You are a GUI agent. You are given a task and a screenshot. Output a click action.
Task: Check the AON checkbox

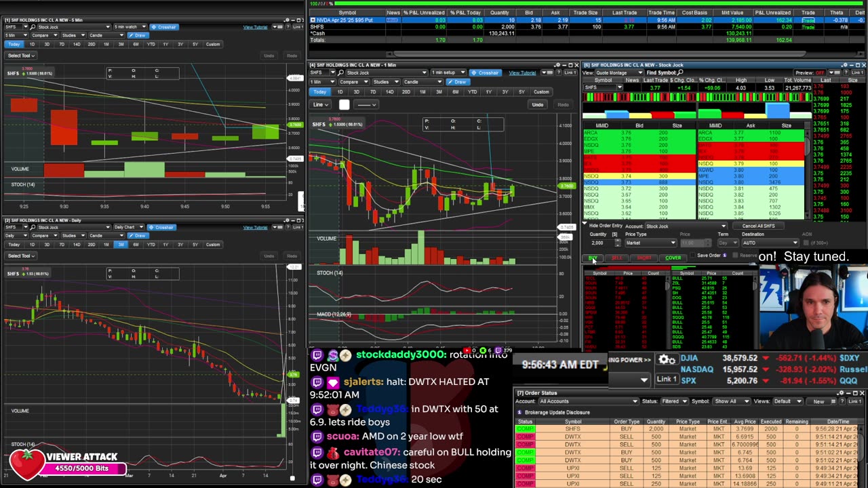point(806,241)
